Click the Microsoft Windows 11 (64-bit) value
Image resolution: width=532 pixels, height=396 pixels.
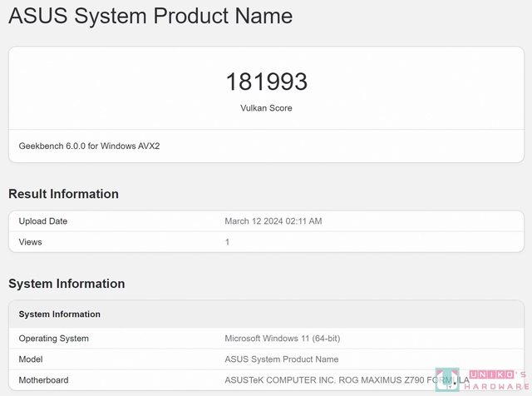(x=282, y=339)
